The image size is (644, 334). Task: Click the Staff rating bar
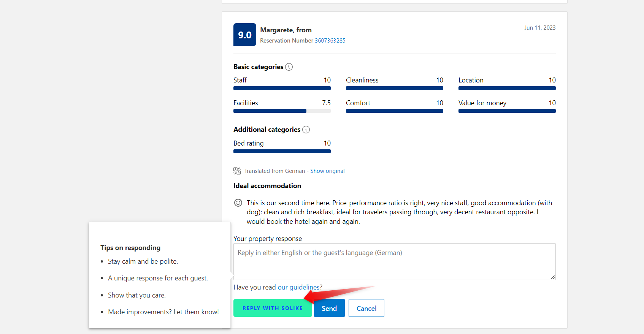tap(282, 88)
